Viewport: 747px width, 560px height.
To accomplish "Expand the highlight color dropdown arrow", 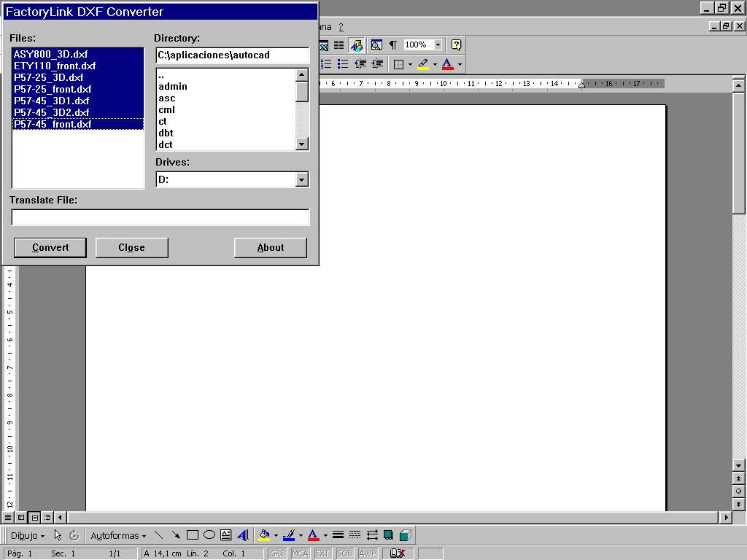I will coord(435,64).
